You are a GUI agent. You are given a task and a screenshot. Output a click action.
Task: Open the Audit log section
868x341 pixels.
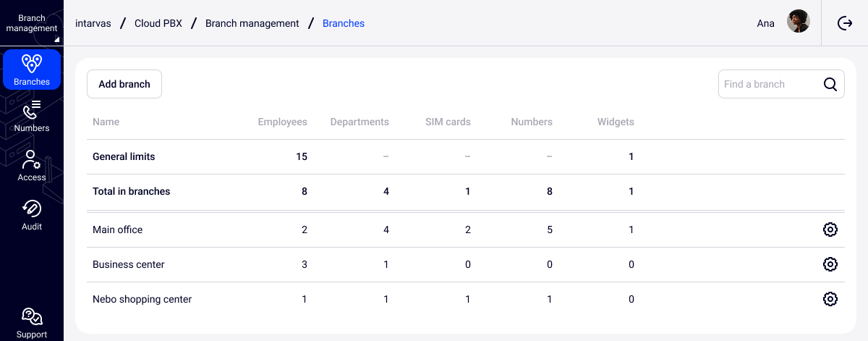(x=32, y=215)
